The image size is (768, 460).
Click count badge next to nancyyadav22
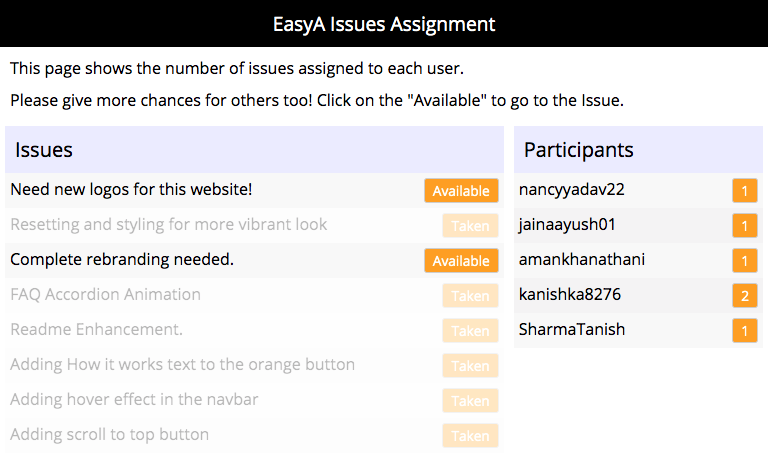click(744, 191)
